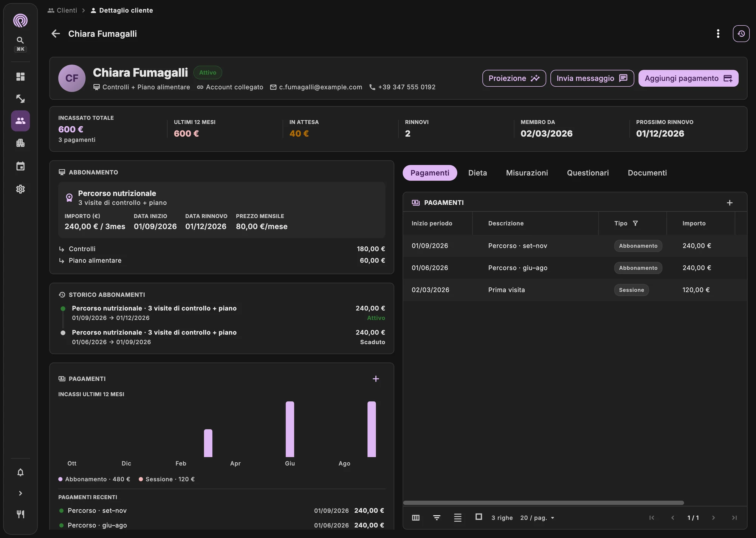Click the Aggiungi pagamento button

[x=688, y=78]
